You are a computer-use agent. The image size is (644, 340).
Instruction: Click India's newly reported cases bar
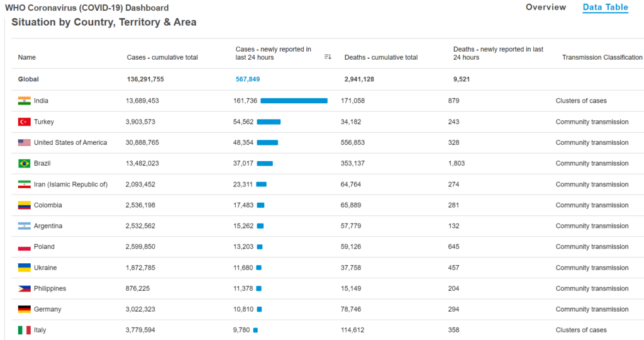pos(294,101)
